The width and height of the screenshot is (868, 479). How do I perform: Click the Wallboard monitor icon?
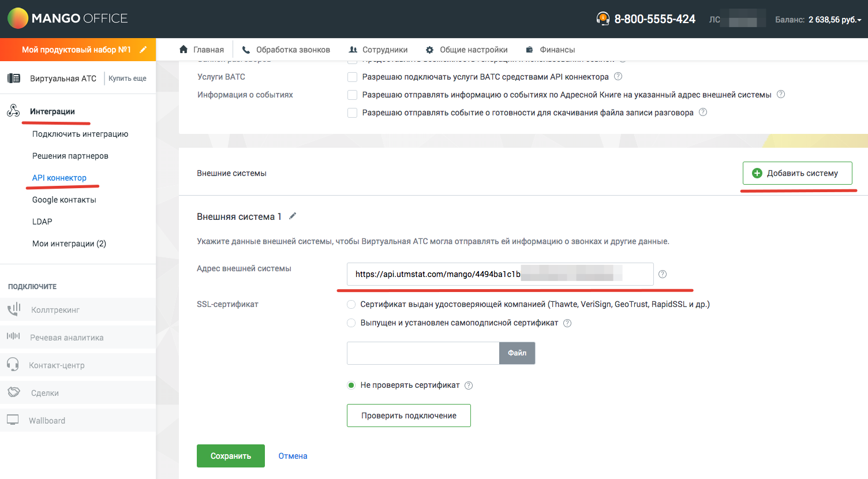[x=13, y=420]
